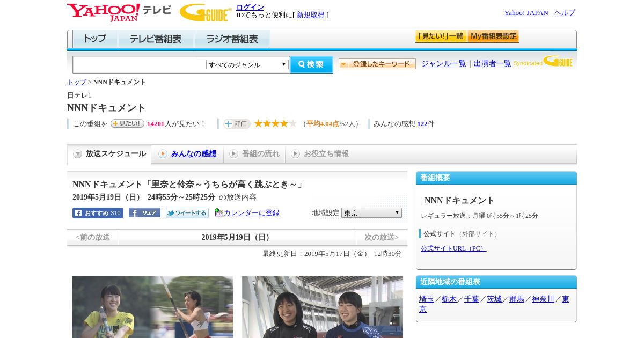644x338 pixels.
Task: Click the 「見たい!」一覧 button
Action: point(441,36)
